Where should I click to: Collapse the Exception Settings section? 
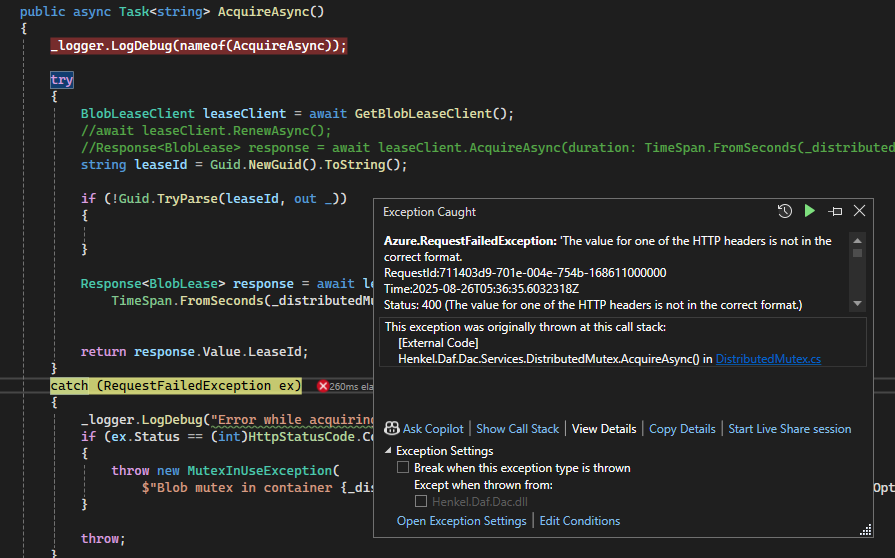click(x=388, y=451)
